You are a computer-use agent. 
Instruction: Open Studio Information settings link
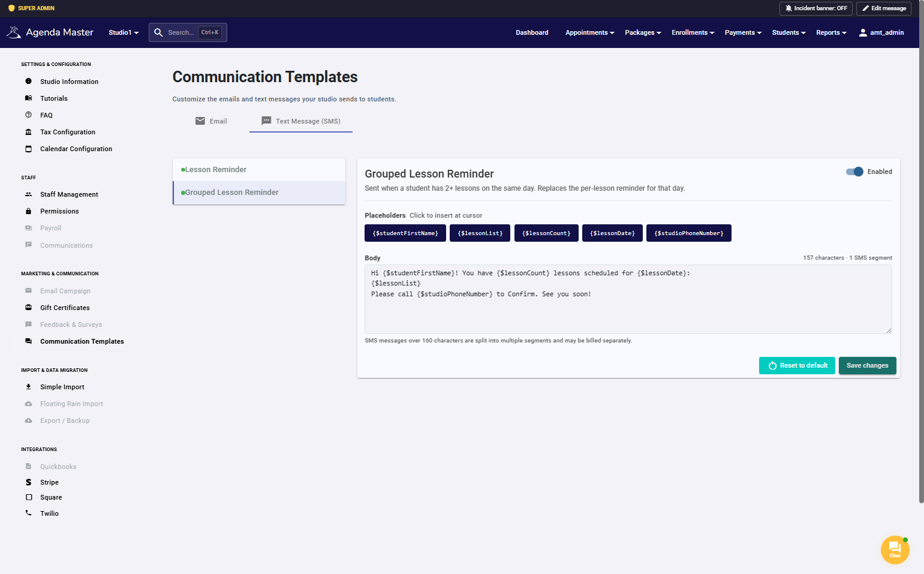[69, 82]
